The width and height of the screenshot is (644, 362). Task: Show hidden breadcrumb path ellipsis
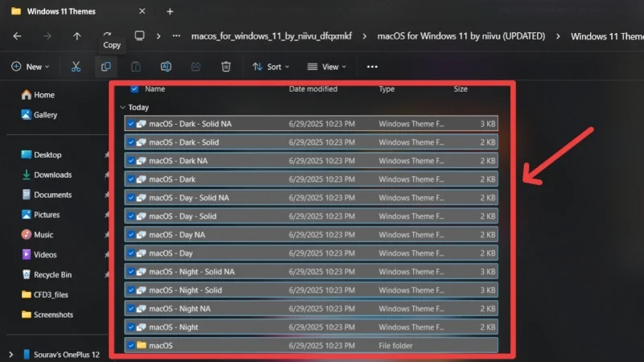[176, 35]
